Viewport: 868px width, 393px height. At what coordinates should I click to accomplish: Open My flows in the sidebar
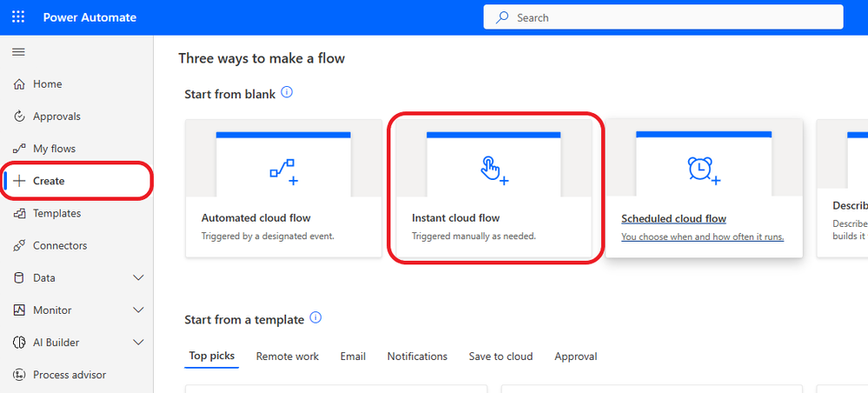(76, 149)
